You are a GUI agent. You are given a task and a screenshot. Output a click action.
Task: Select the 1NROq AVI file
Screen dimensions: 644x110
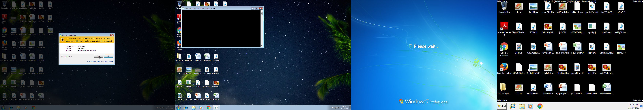pyautogui.click(x=519, y=49)
